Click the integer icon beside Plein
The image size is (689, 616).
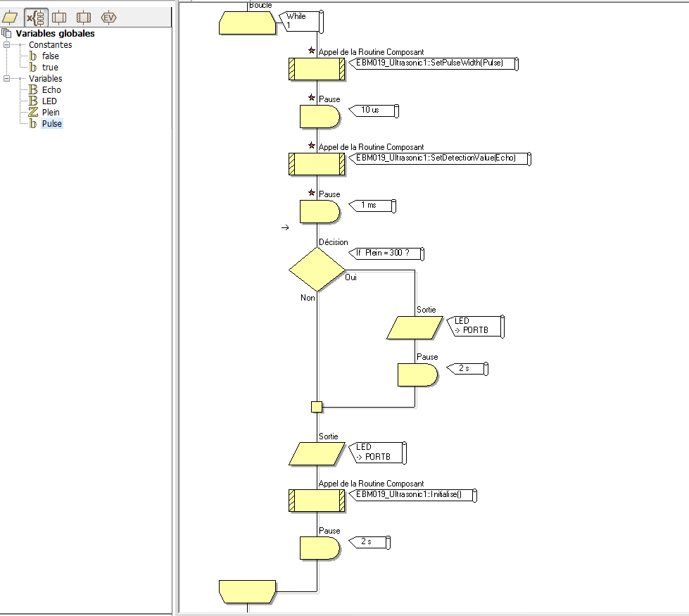point(33,112)
